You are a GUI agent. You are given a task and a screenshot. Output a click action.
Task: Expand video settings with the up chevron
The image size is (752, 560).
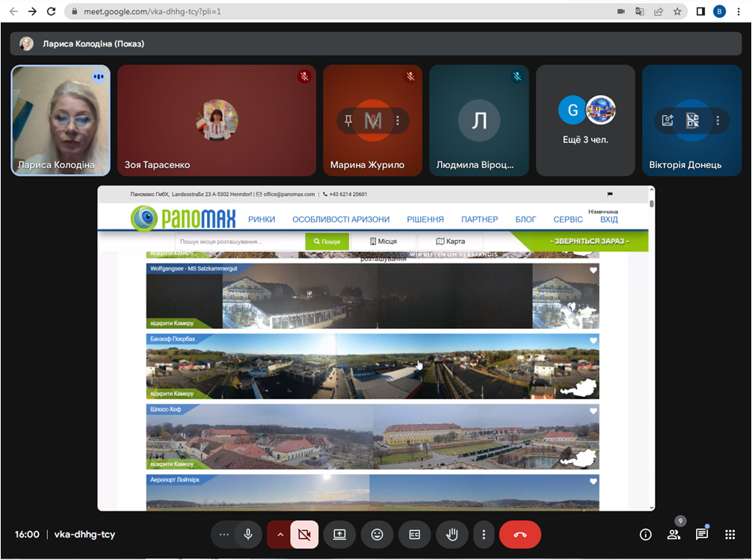point(280,535)
